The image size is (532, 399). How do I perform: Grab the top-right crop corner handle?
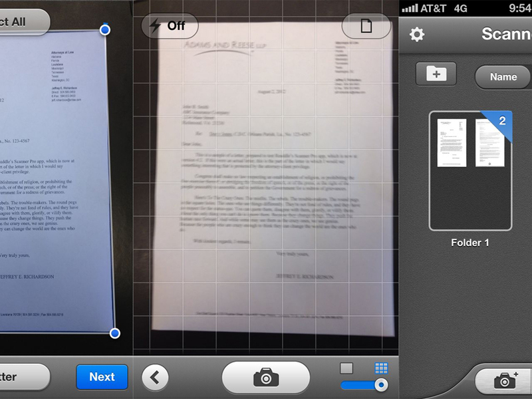(105, 30)
